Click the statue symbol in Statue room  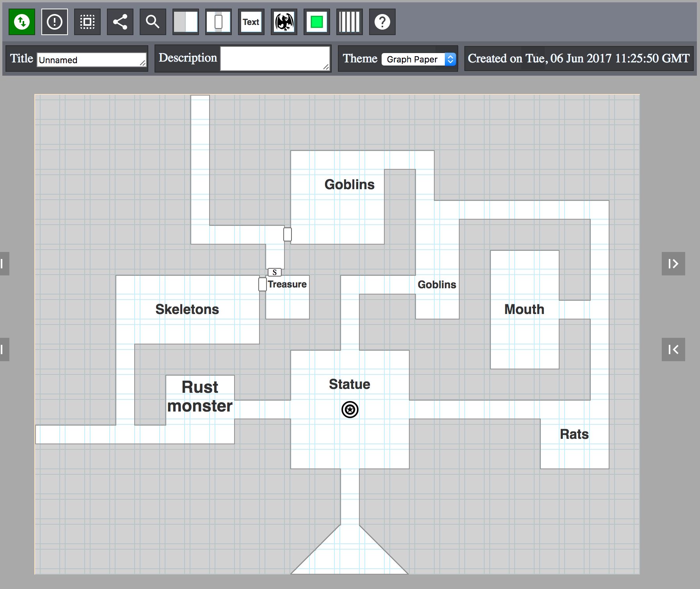coord(350,410)
